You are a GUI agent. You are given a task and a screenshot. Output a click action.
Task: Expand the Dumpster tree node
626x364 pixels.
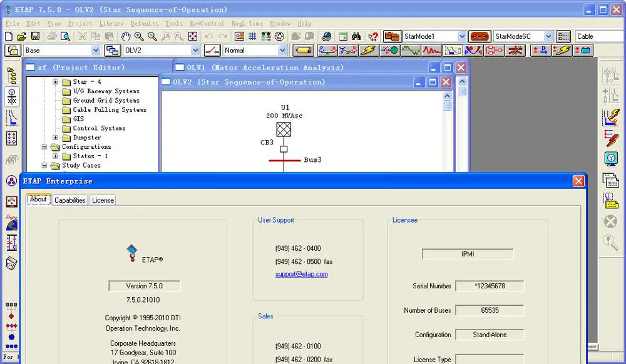click(56, 137)
